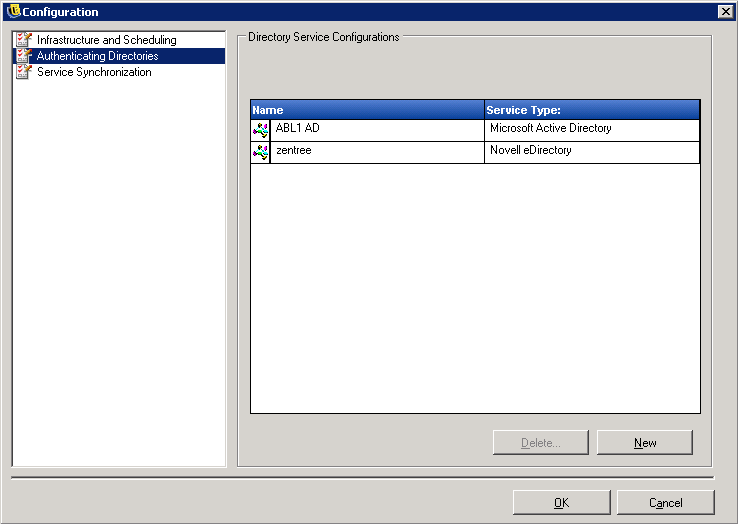This screenshot has width=738, height=524.
Task: Click the directory icon beside zentree
Action: (x=260, y=153)
